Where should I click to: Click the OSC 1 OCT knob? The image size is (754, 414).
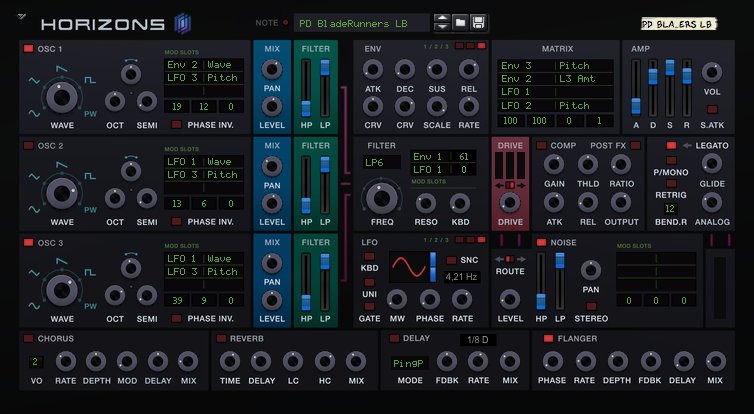tap(114, 101)
